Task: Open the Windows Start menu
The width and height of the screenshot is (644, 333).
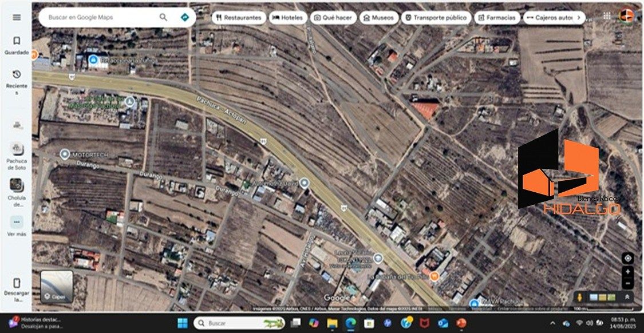Action: (183, 323)
